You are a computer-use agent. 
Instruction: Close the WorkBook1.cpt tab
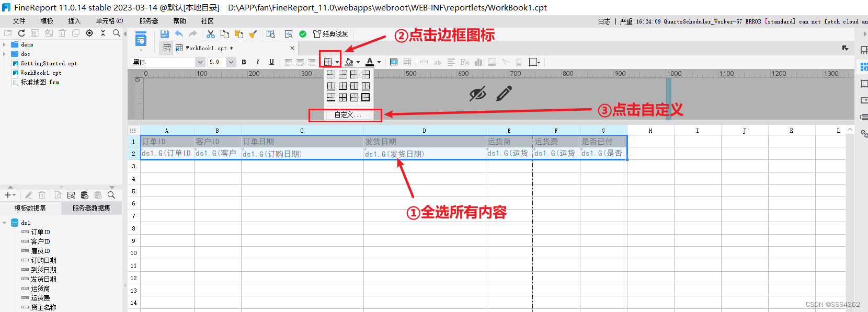pyautogui.click(x=292, y=48)
